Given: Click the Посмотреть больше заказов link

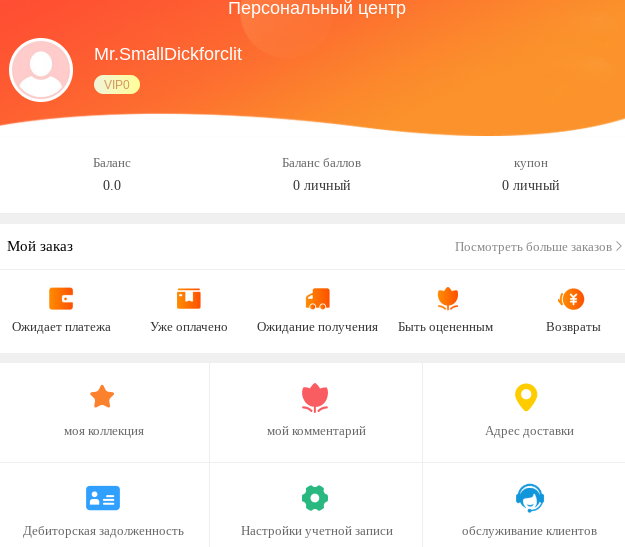Looking at the screenshot, I should click(533, 247).
